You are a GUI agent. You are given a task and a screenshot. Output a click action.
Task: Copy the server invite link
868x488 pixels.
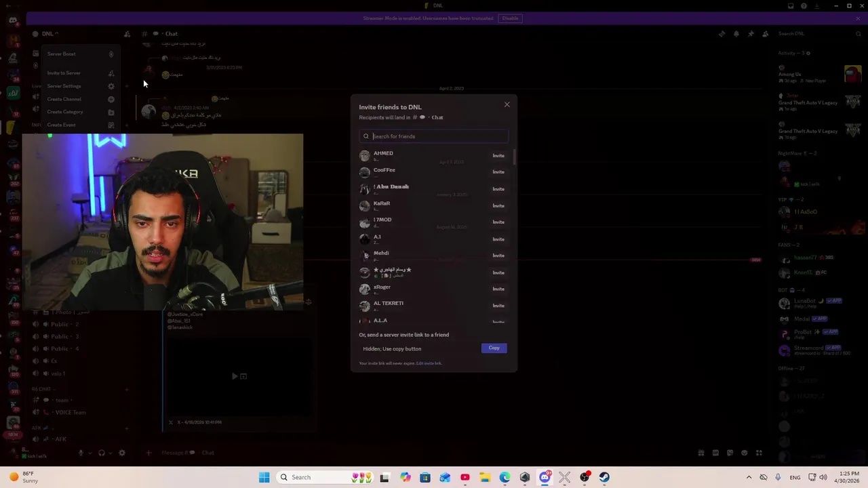pos(494,348)
